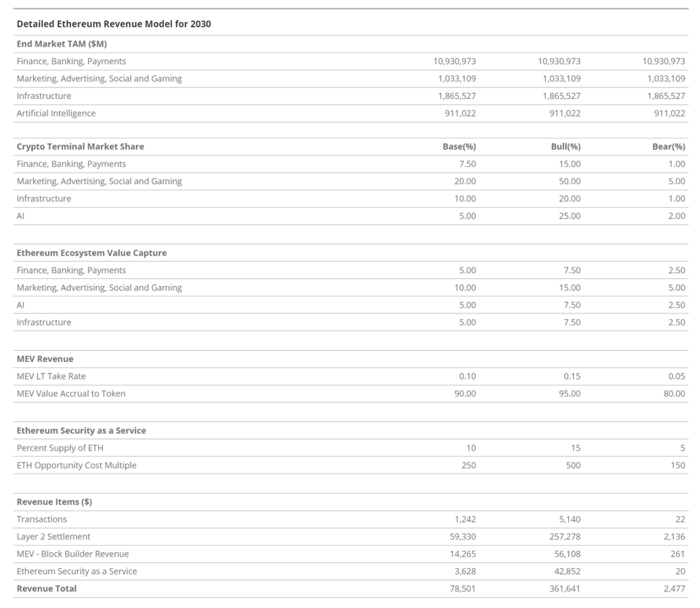Click the 'Base(%)' column header
The image size is (700, 608).
pos(459,146)
